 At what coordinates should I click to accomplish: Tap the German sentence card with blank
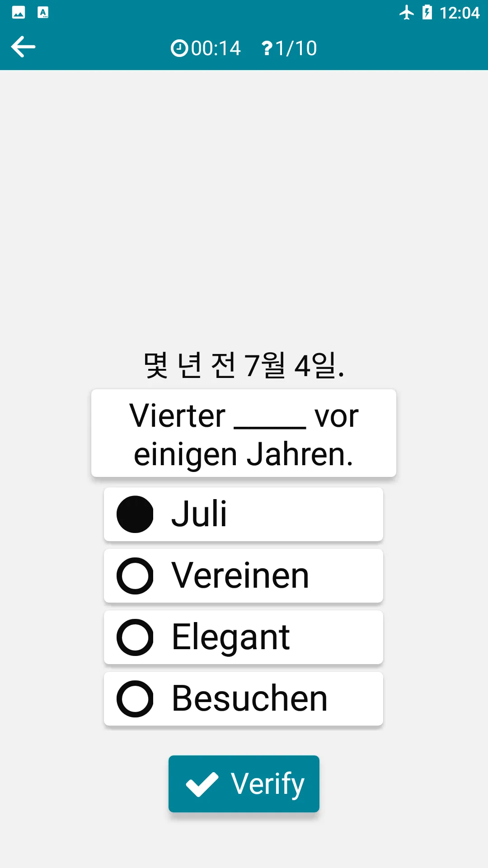click(x=244, y=433)
